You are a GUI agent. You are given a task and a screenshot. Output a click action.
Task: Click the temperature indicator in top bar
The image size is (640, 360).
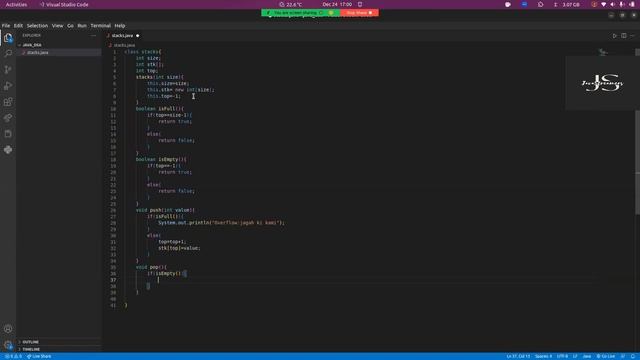[x=291, y=4]
